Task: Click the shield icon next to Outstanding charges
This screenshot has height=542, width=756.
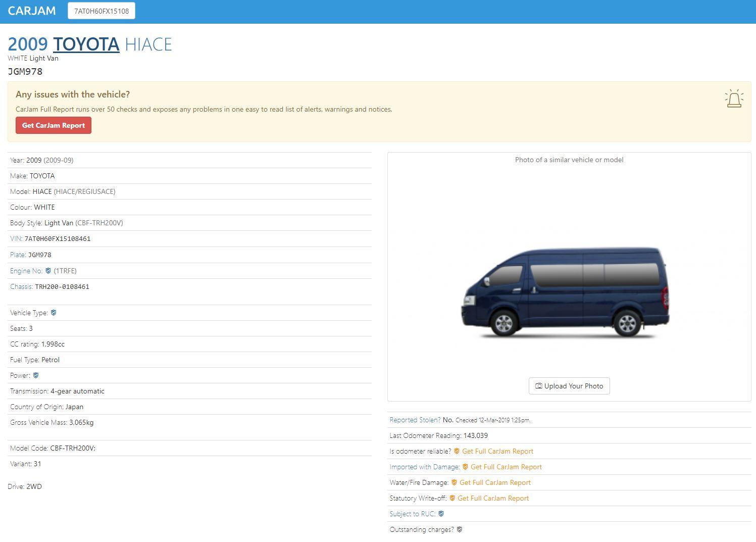Action: (x=460, y=529)
